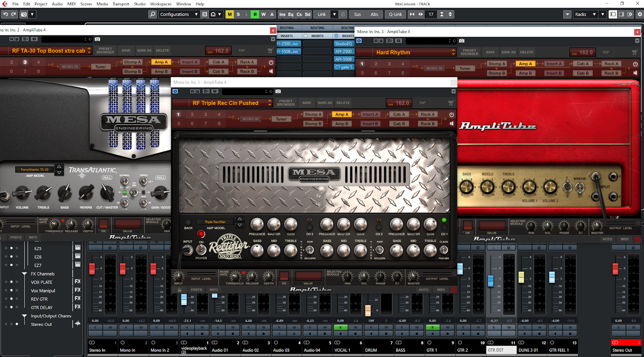Click PRESET BROWSER in Ins. 1 AmpliTube
This screenshot has width=644, height=357.
click(286, 103)
